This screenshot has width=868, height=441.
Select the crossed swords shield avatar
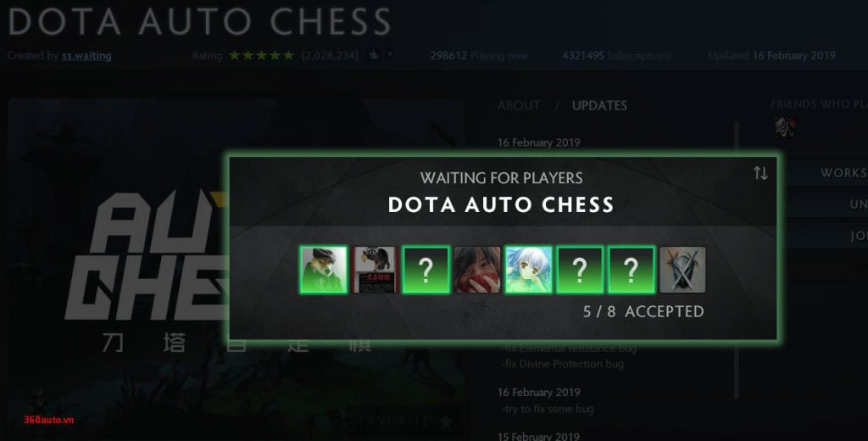682,270
